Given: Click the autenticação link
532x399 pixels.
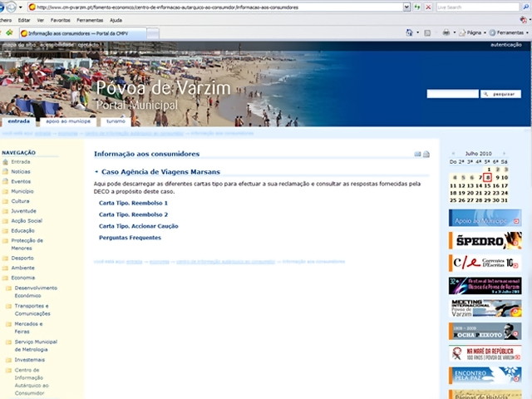Looking at the screenshot, I should 506,44.
